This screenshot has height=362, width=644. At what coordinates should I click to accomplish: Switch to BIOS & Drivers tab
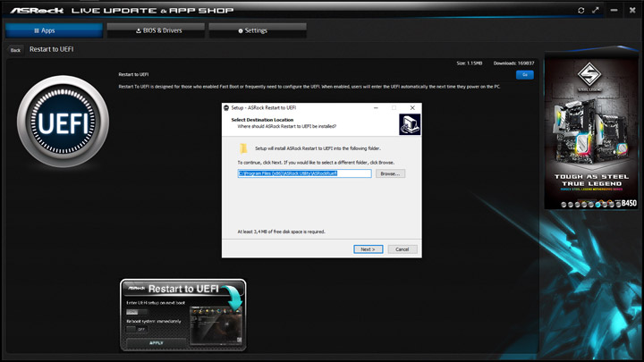tap(156, 30)
